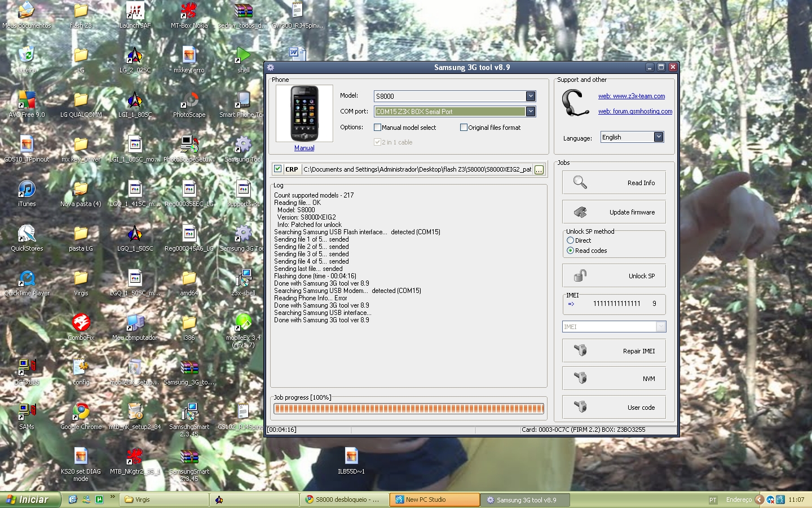Image resolution: width=812 pixels, height=508 pixels.
Task: Open ILB55D~1 desktop file icon
Action: pos(351,461)
